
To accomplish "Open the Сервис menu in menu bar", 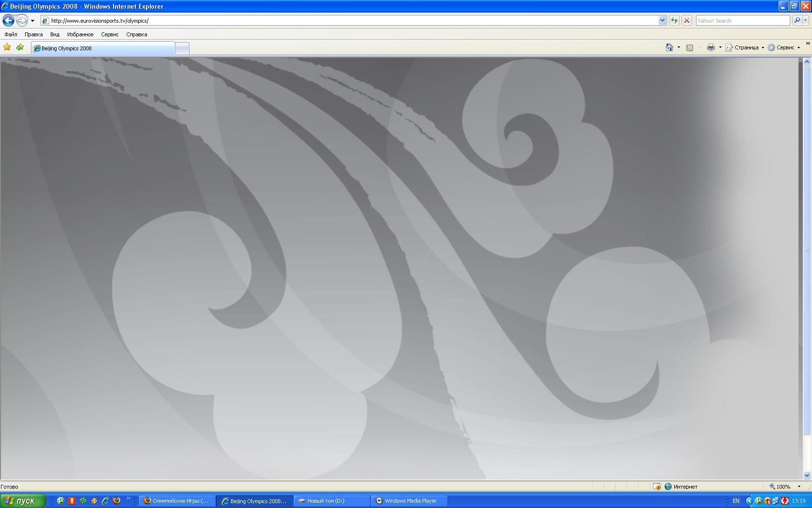I will [x=110, y=34].
